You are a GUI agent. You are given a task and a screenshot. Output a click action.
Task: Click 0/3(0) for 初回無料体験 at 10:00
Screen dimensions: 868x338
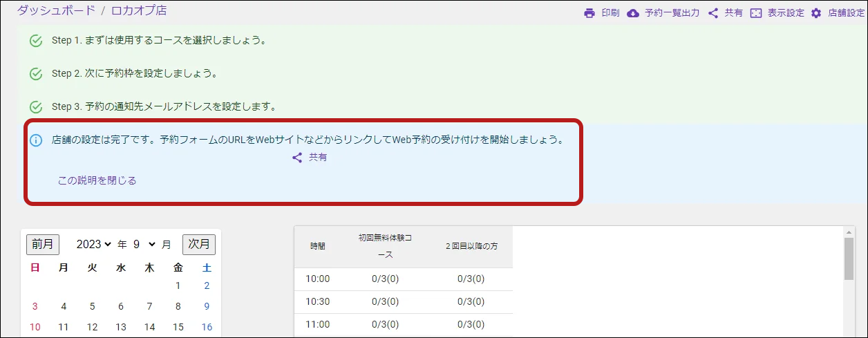coord(385,279)
